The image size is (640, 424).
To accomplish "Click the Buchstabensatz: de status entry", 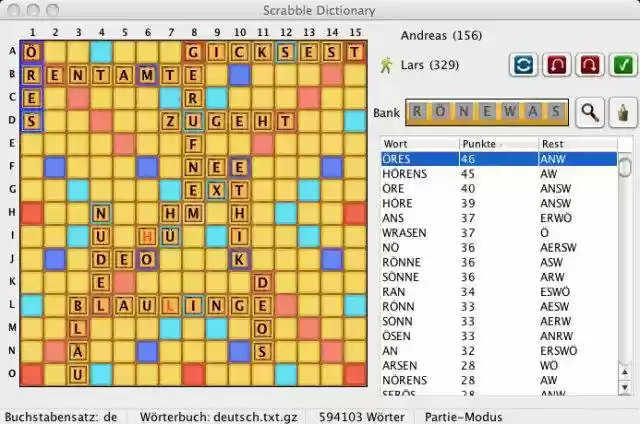I will coord(61,417).
